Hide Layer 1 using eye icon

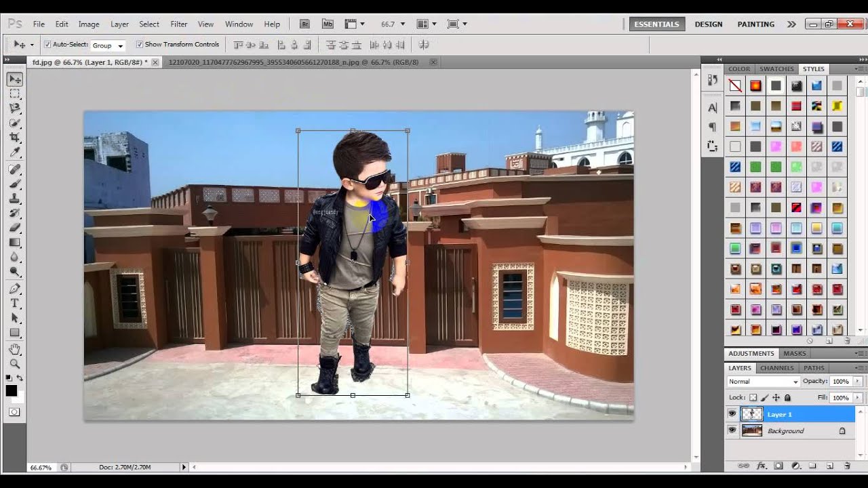[x=732, y=414]
